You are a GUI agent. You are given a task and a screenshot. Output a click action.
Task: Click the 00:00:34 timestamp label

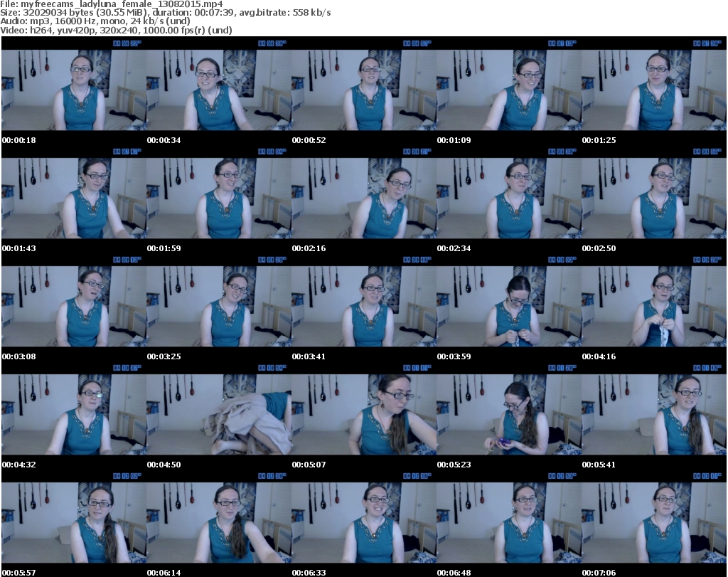(x=164, y=140)
